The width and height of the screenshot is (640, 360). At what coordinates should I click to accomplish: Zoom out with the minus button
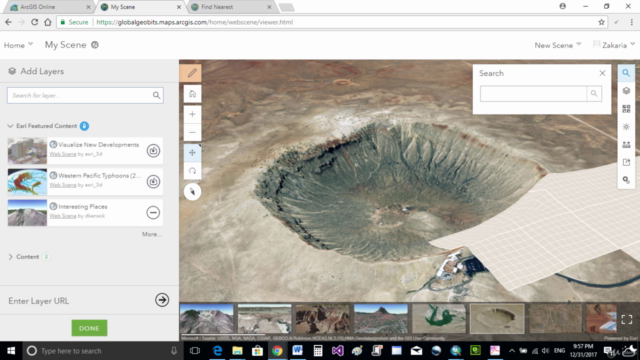tap(192, 132)
